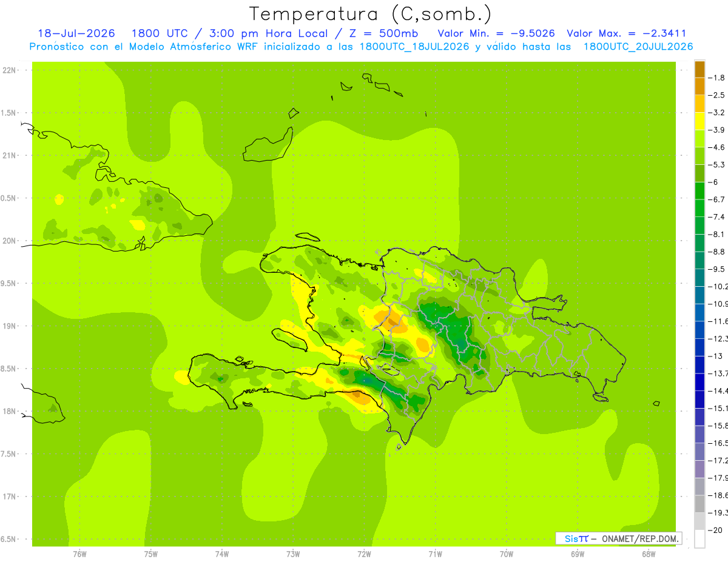Click the '72W' longitude axis label
The height and width of the screenshot is (562, 728).
(364, 554)
